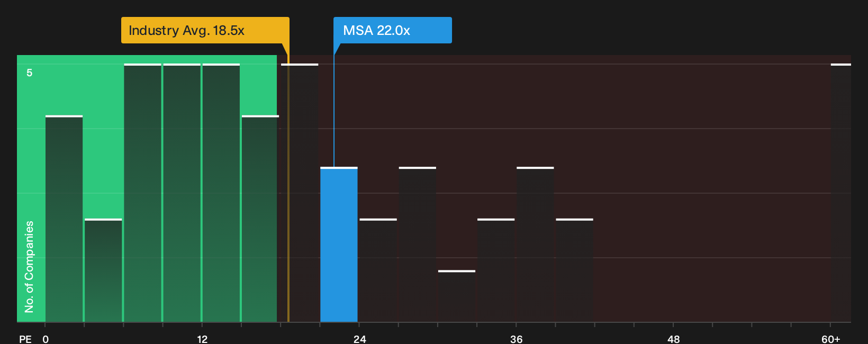Click the dark bar starting at PE 36
868x344 pixels.
[x=535, y=245]
